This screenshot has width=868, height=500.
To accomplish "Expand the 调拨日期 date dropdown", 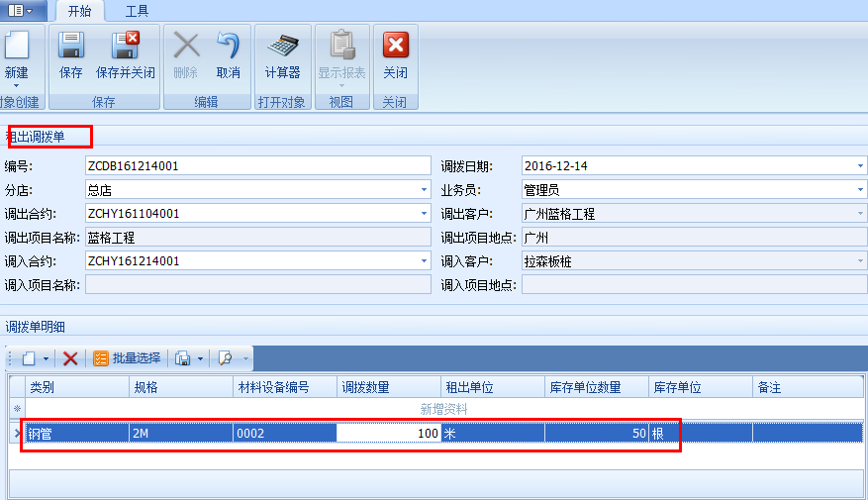I will 860,165.
